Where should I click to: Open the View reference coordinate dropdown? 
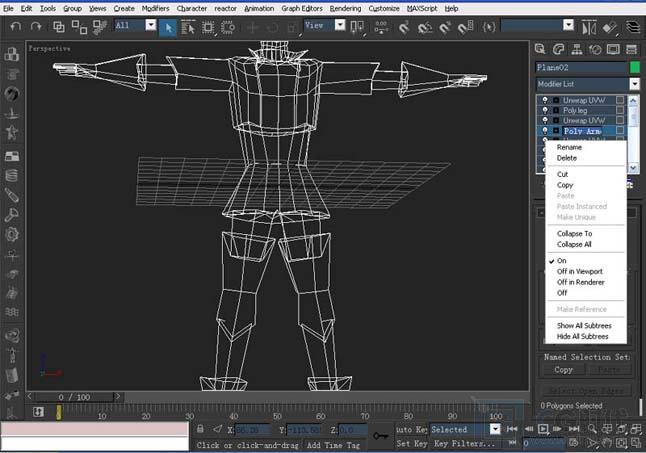pyautogui.click(x=340, y=26)
